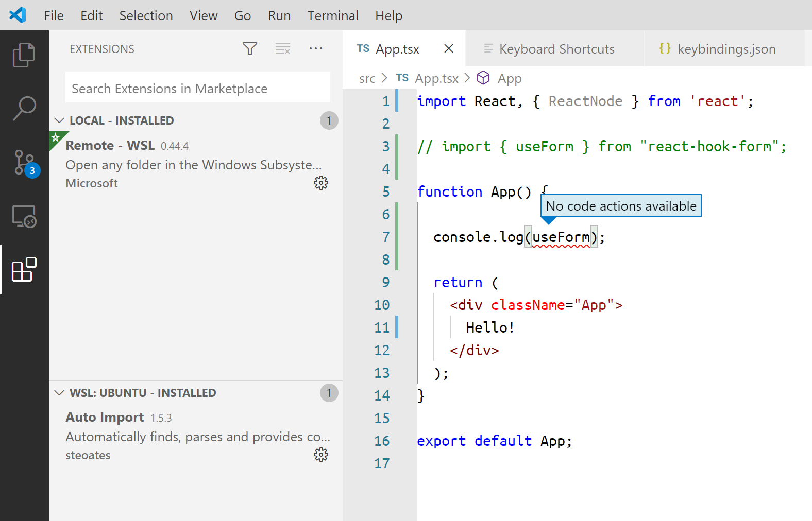The image size is (812, 521).
Task: Collapse the Local - Installed section
Action: click(60, 120)
